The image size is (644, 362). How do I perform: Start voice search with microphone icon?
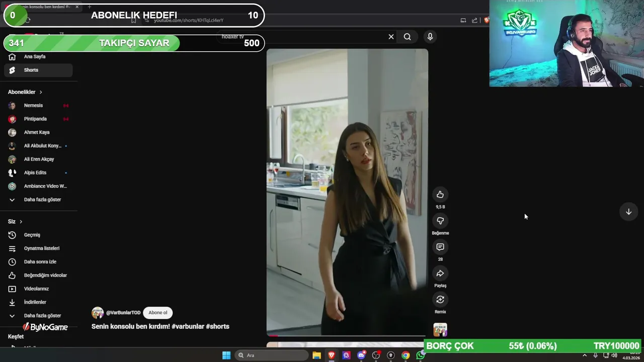[x=430, y=37]
